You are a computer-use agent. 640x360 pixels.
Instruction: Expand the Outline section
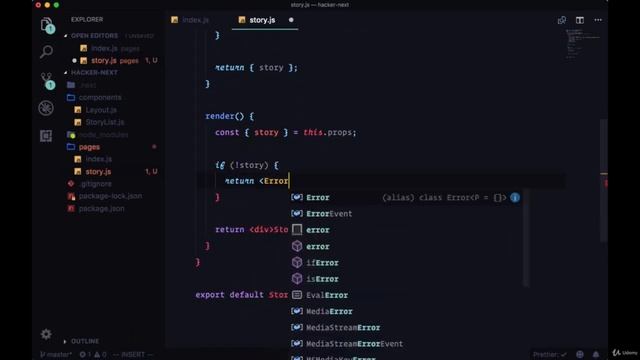(x=85, y=341)
